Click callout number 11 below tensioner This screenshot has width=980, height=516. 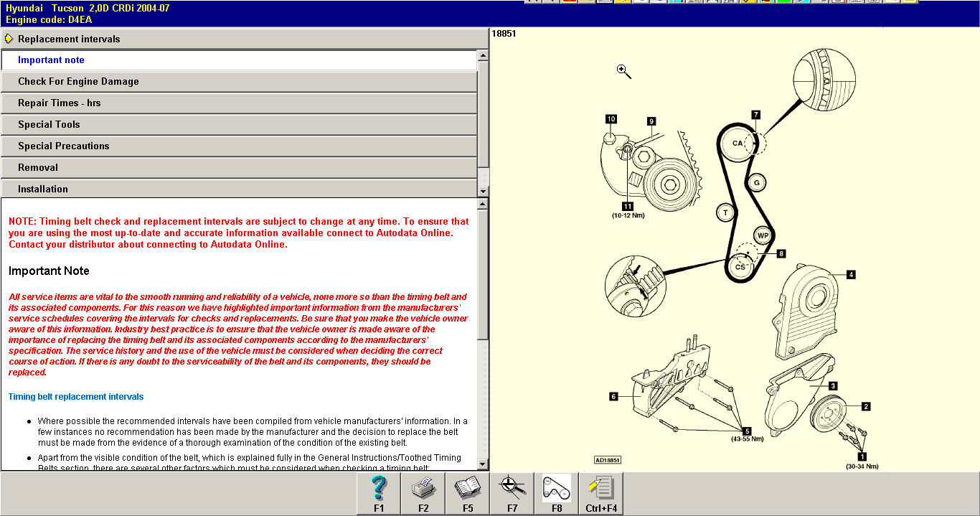click(628, 206)
